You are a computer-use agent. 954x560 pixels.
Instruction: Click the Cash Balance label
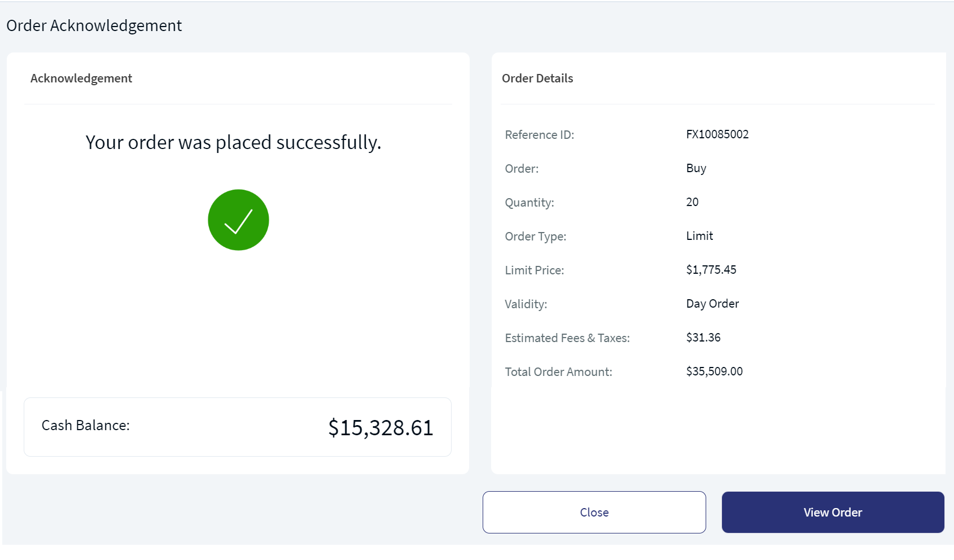(86, 425)
